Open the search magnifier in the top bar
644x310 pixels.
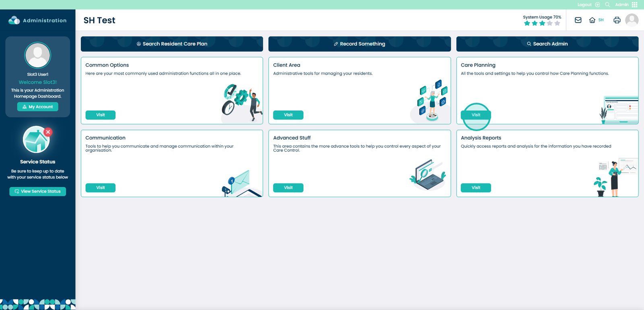(x=607, y=5)
